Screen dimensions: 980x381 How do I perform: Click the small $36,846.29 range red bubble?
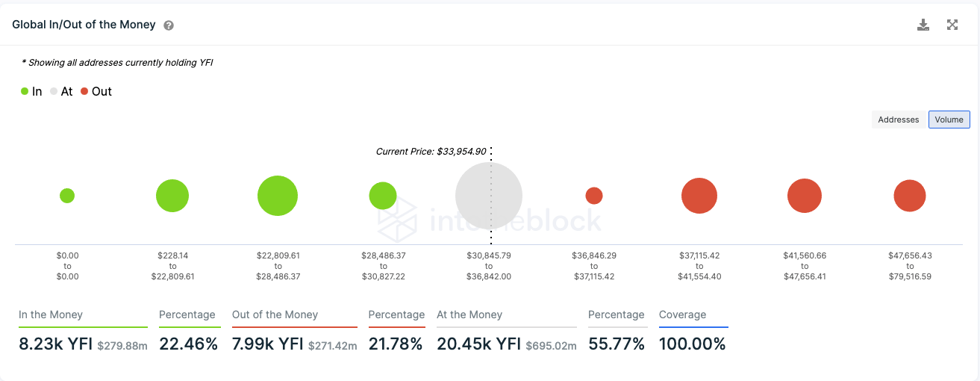click(594, 196)
